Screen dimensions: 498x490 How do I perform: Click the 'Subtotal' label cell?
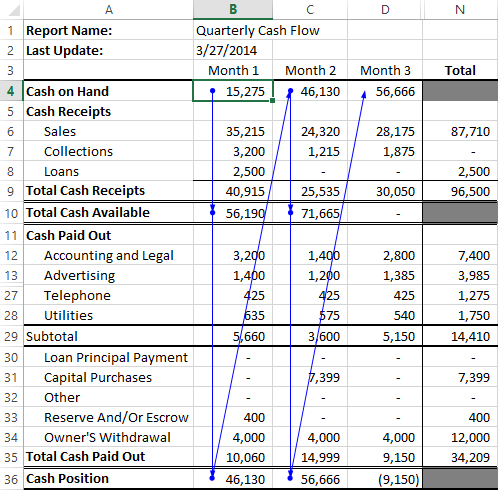[108, 336]
